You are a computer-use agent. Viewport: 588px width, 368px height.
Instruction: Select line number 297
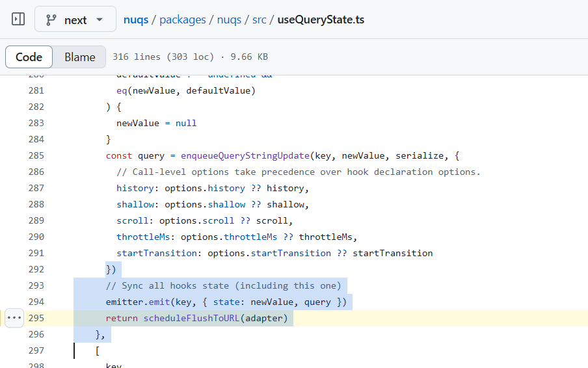click(x=36, y=350)
